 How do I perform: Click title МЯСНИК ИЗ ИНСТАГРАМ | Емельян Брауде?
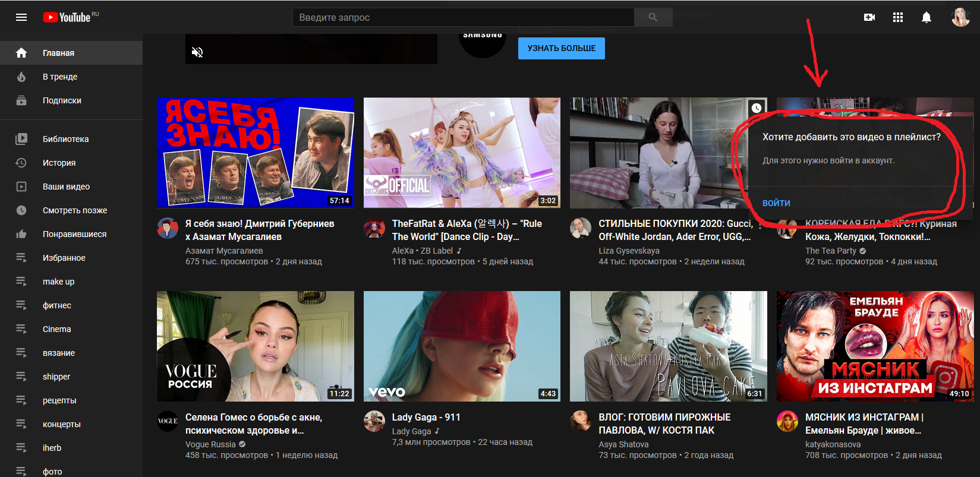(x=864, y=424)
